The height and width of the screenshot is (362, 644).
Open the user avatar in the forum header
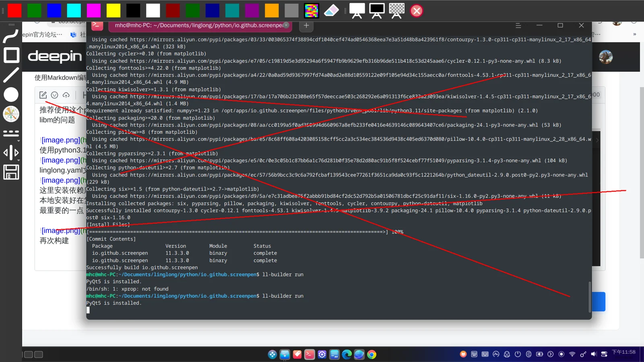point(606,57)
